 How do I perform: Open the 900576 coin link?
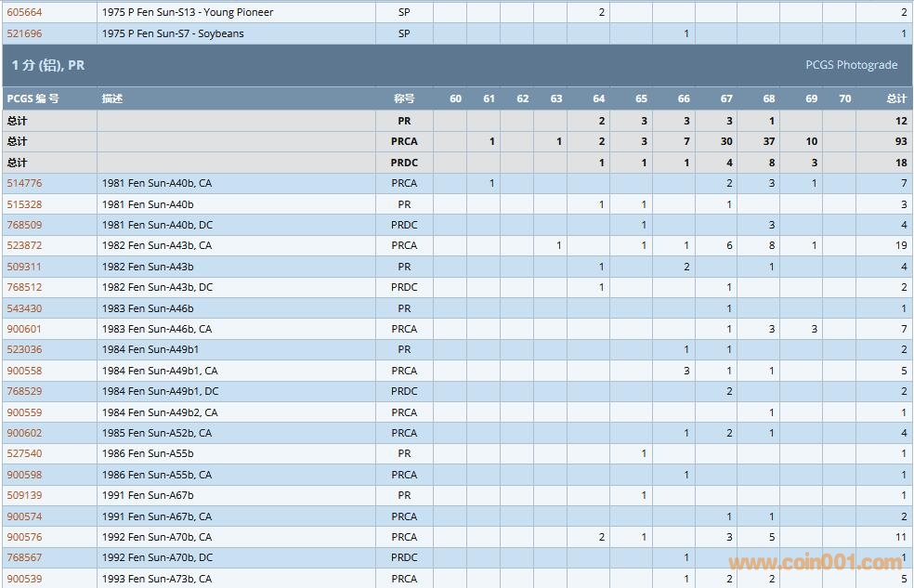(x=24, y=537)
